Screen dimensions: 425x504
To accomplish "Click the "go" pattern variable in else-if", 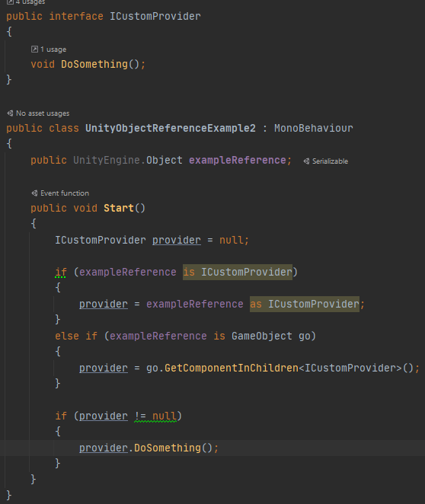I will pyautogui.click(x=305, y=337).
